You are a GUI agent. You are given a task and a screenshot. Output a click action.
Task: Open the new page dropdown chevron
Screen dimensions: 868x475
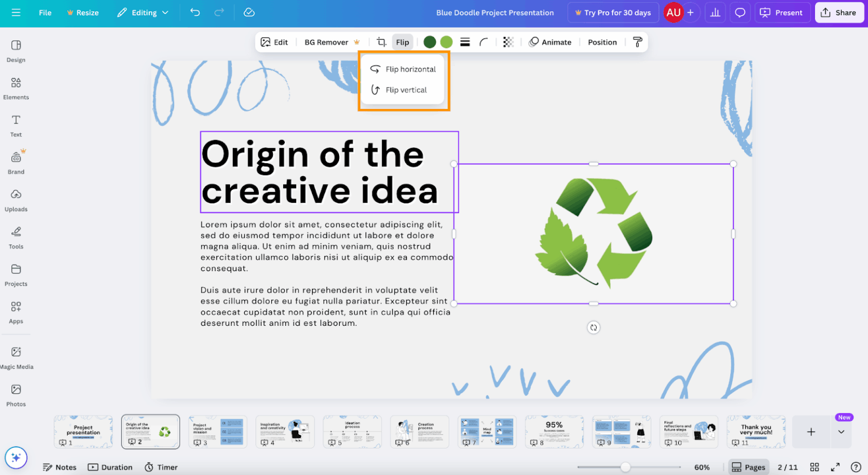click(x=842, y=432)
